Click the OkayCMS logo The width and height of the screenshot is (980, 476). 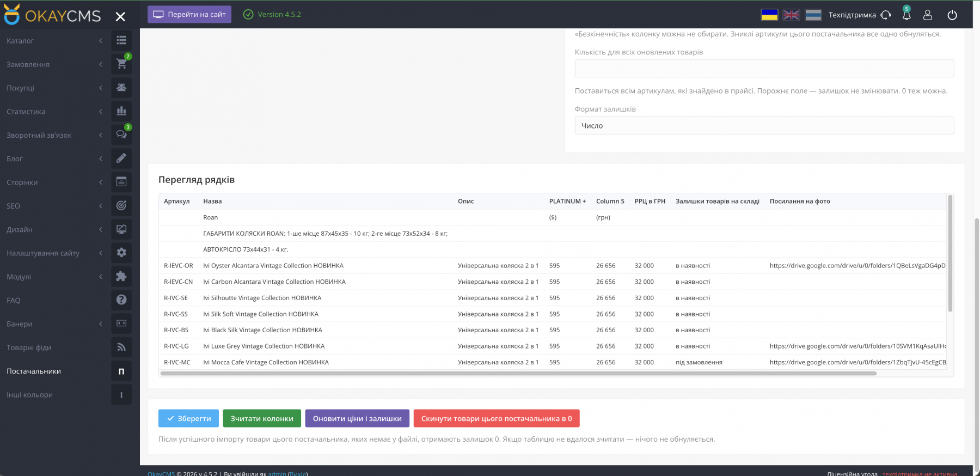(x=52, y=15)
